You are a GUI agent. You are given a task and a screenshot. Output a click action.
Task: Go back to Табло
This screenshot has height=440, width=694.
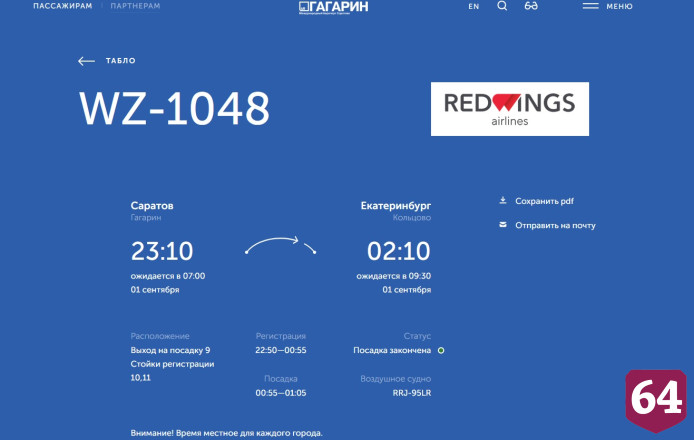click(x=120, y=61)
